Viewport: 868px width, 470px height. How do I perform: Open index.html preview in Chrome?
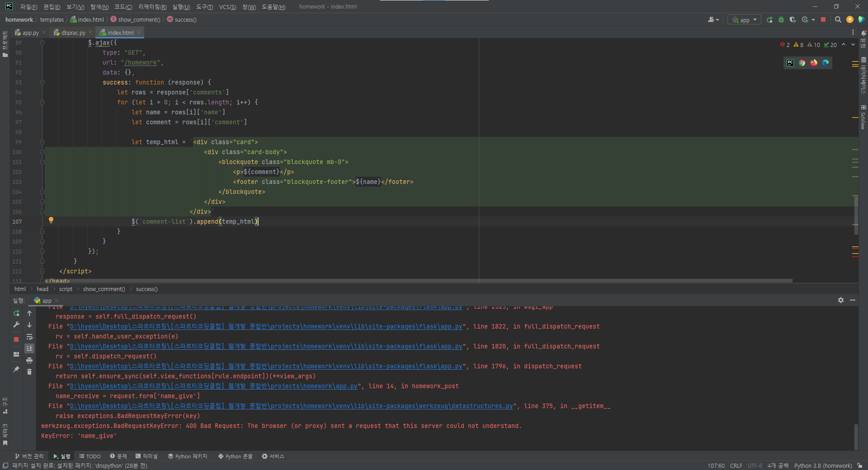click(802, 63)
